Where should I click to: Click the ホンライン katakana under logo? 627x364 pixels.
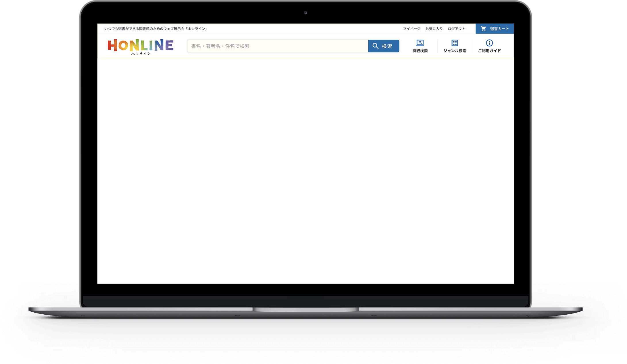[x=141, y=54]
